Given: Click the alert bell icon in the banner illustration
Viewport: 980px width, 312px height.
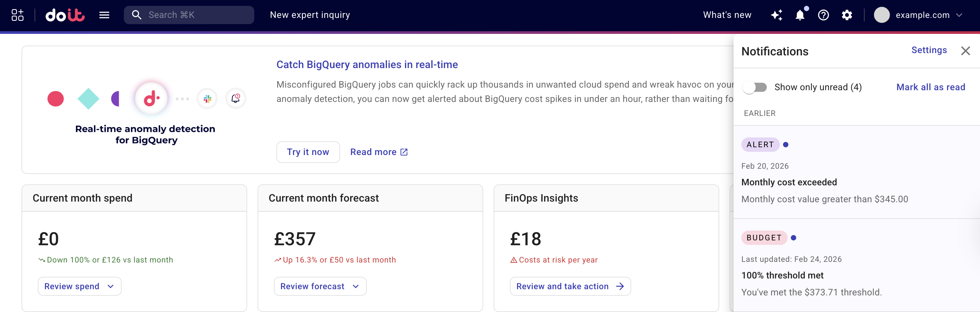Looking at the screenshot, I should [235, 98].
